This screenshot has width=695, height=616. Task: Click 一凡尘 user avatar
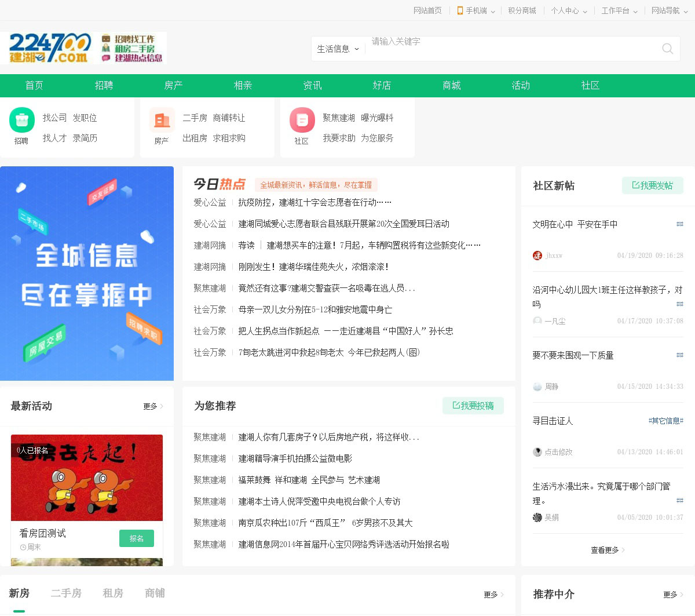coord(537,321)
